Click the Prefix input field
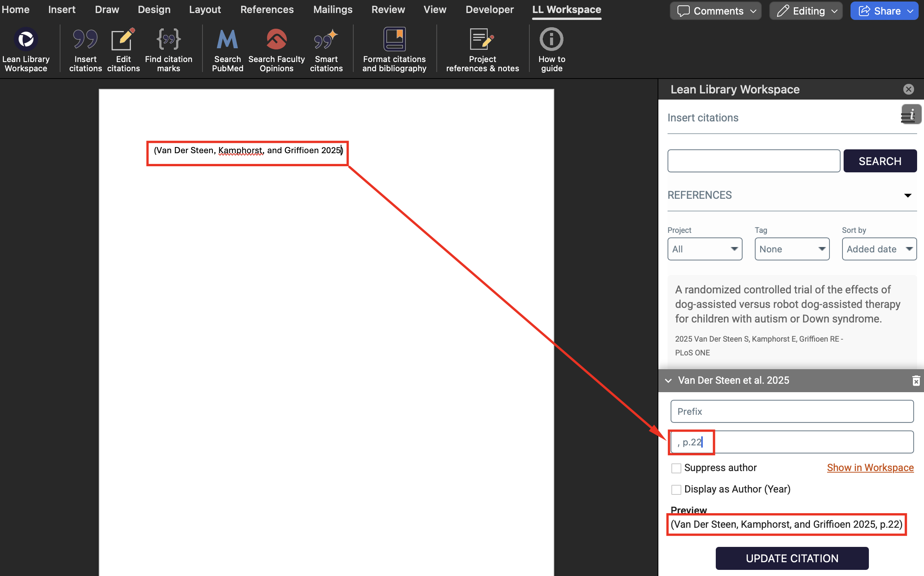The height and width of the screenshot is (576, 924). (792, 411)
